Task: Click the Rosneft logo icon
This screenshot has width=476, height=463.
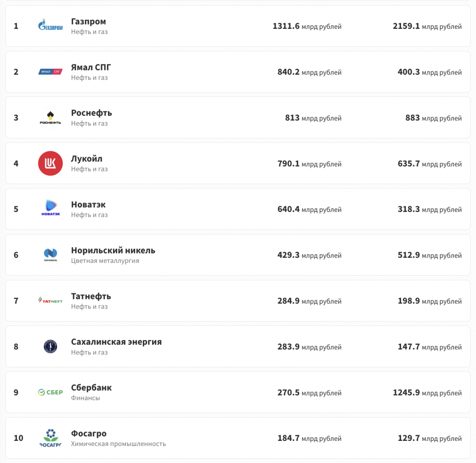Action: [50, 117]
